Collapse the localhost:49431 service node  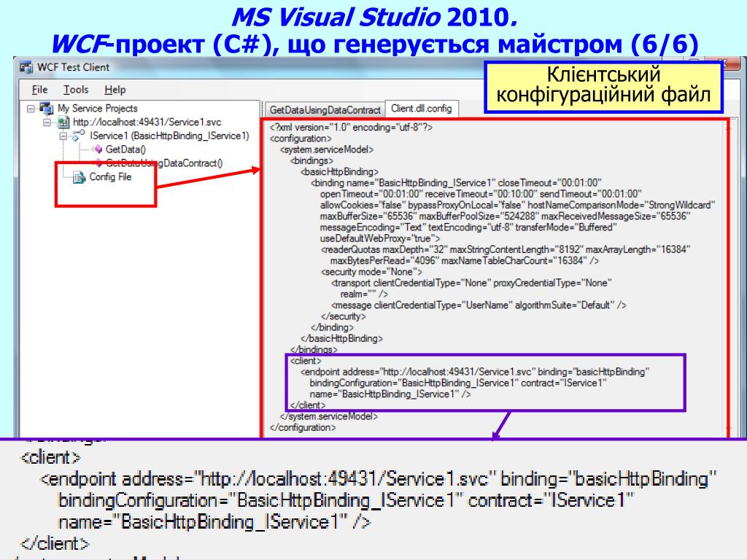tap(47, 122)
